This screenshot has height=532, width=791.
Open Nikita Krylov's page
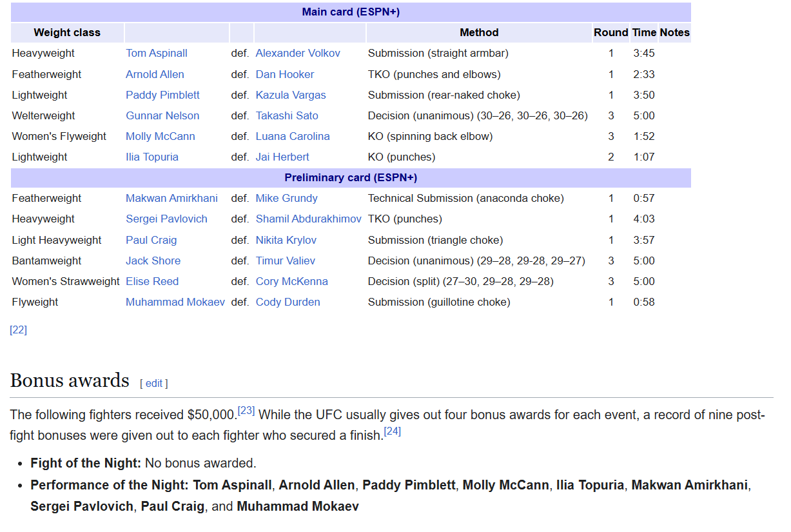tap(286, 240)
